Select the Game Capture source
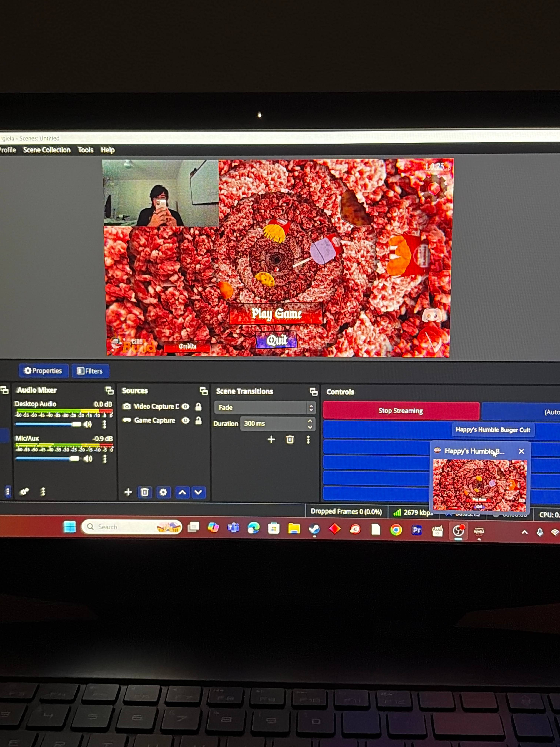This screenshot has height=747, width=560. pos(155,420)
